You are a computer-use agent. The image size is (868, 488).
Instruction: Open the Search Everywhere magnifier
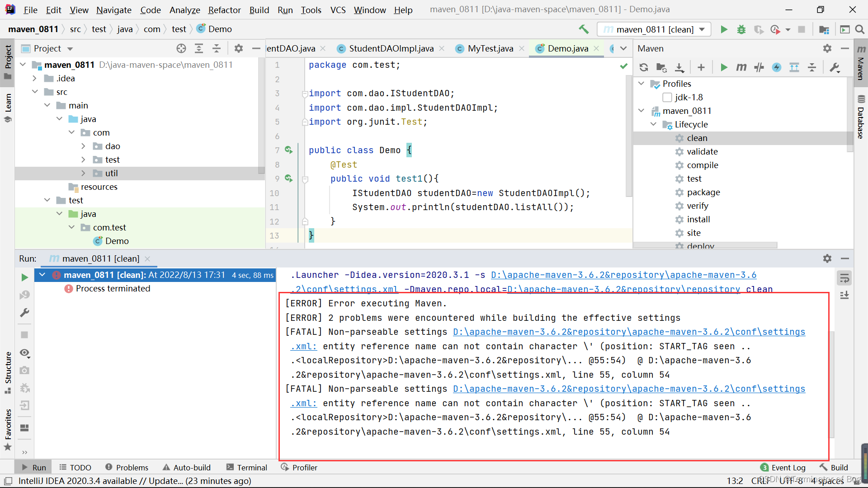860,29
